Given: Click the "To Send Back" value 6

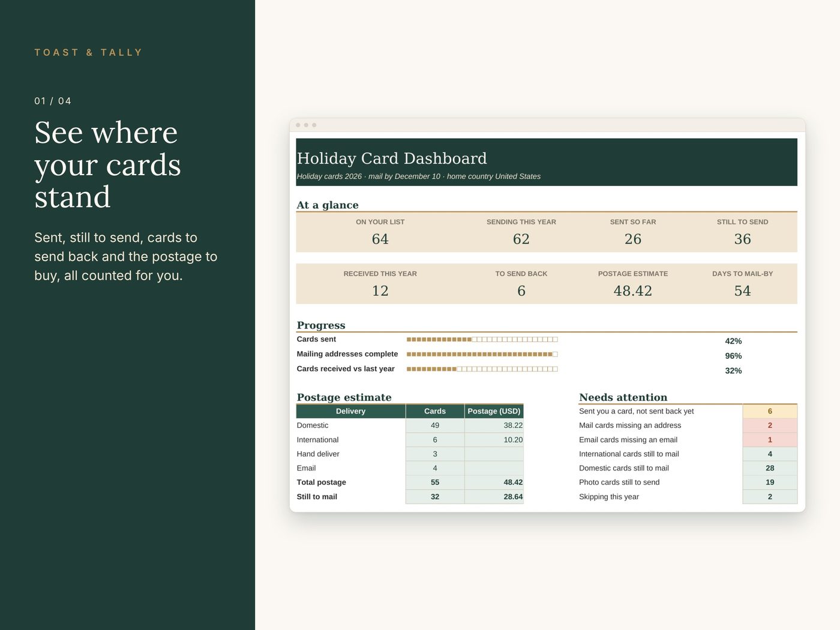Looking at the screenshot, I should coord(521,290).
